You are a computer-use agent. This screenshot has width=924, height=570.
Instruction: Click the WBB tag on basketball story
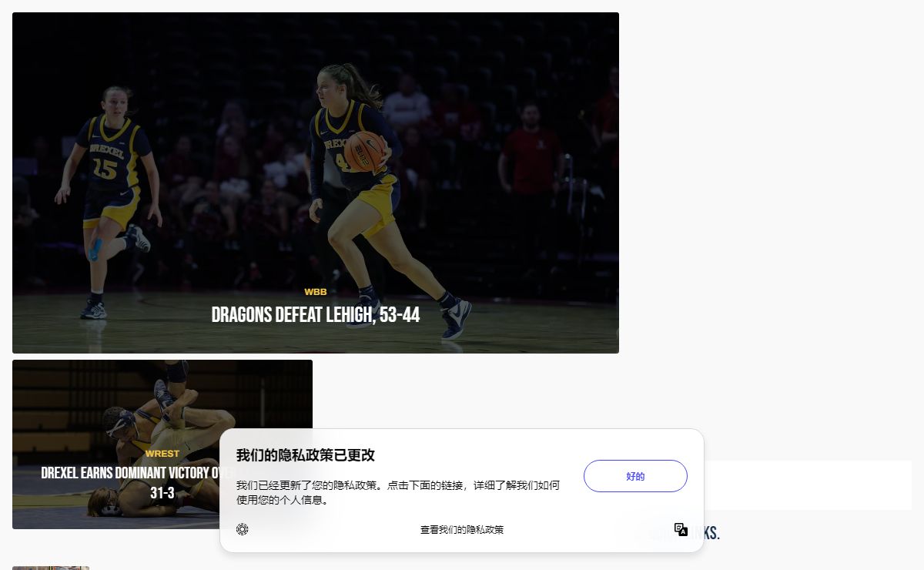(316, 292)
